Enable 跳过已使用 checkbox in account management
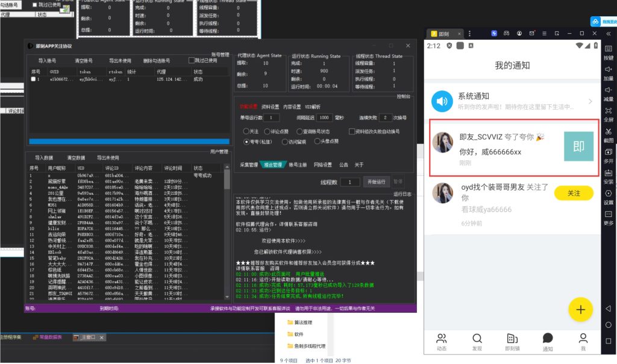The height and width of the screenshot is (364, 617). [192, 60]
